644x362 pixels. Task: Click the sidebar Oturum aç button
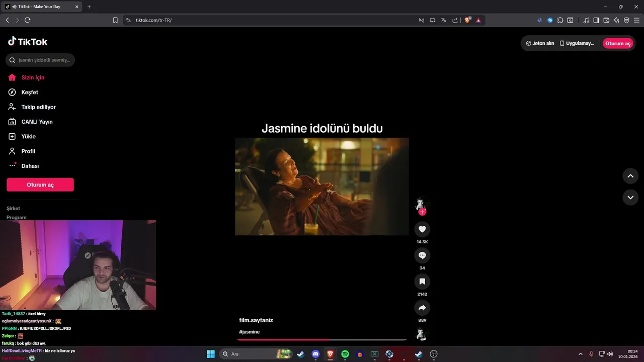40,185
